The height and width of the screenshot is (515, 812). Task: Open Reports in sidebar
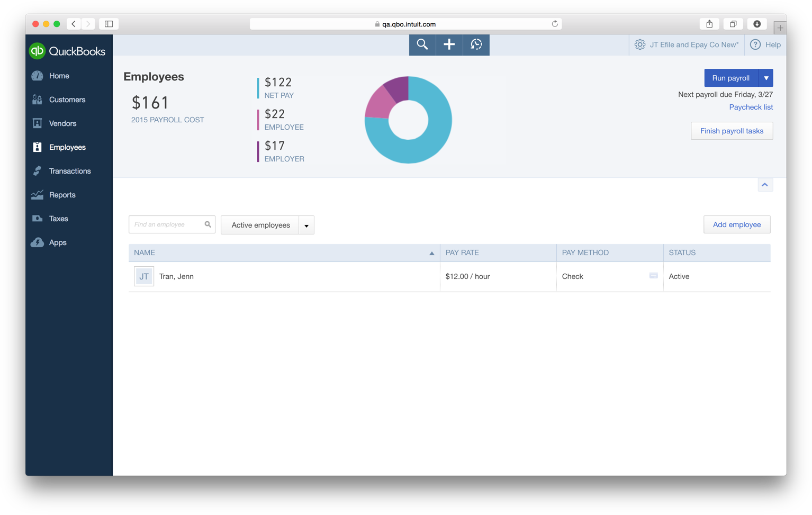point(62,195)
